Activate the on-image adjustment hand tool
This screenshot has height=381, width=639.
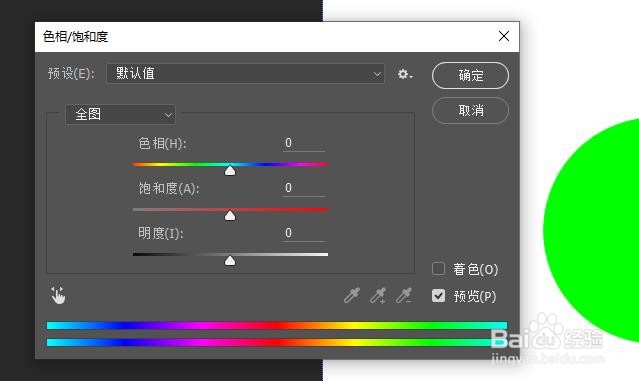coord(58,295)
